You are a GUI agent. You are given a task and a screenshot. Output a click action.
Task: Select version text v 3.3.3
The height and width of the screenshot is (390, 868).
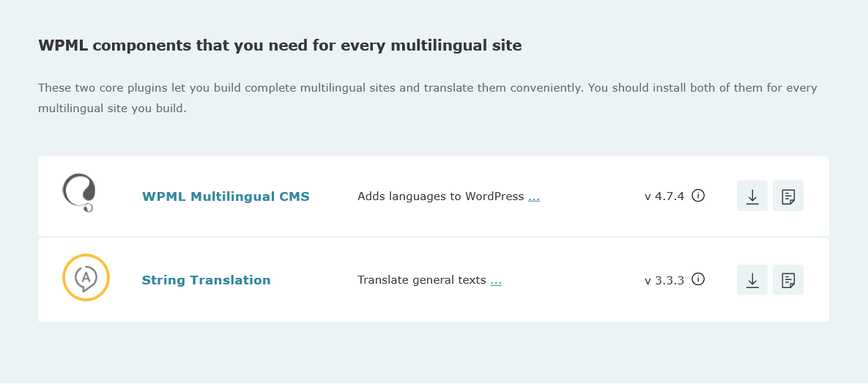[664, 280]
